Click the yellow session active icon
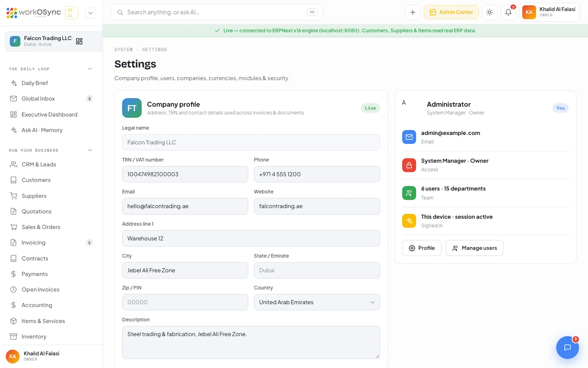This screenshot has width=588, height=368. point(409,221)
